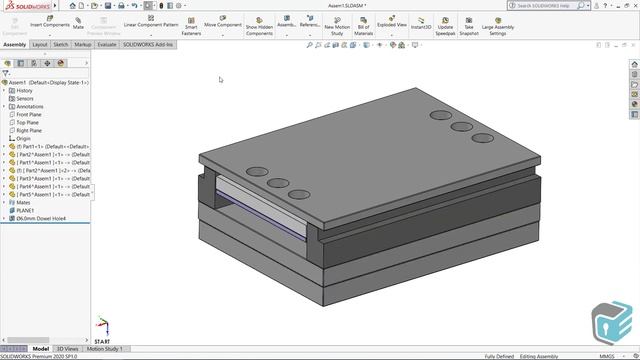Select the Mate tool

click(x=78, y=23)
